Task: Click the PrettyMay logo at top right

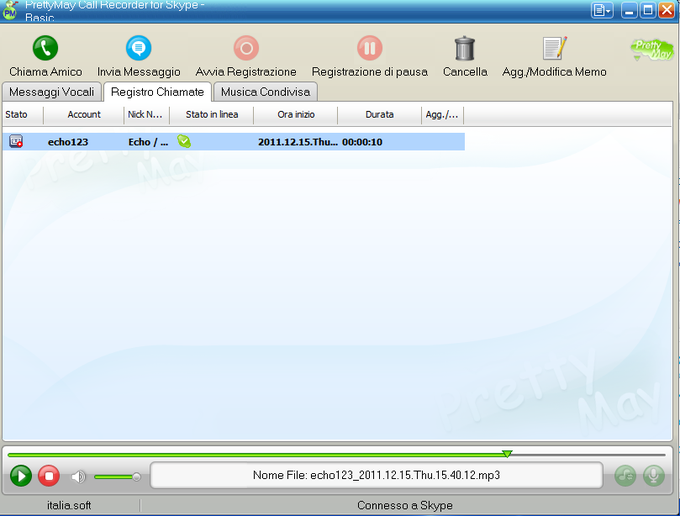Action: (x=652, y=50)
